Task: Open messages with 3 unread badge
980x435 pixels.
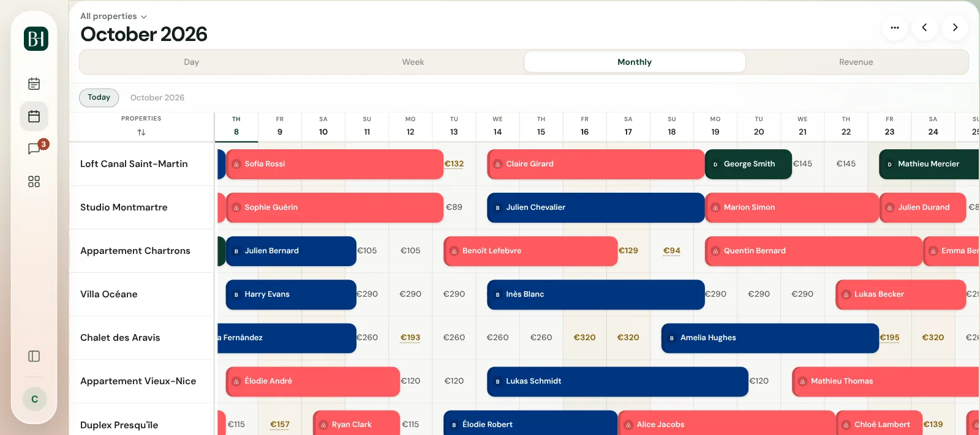Action: coord(34,149)
